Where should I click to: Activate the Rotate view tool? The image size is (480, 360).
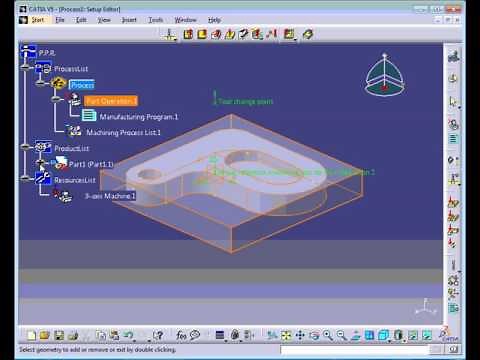coord(314,335)
